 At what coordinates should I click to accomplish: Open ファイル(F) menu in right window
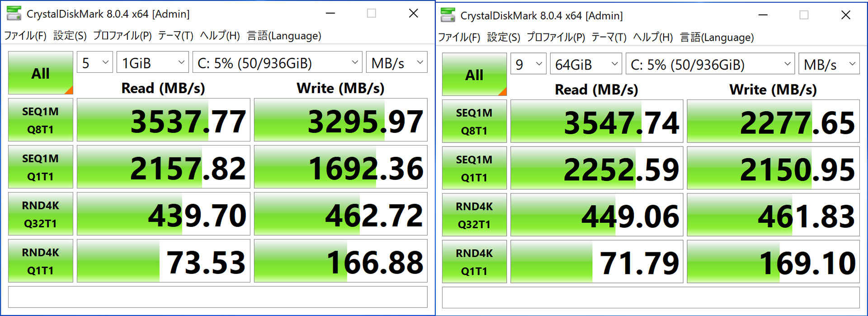[x=459, y=37]
